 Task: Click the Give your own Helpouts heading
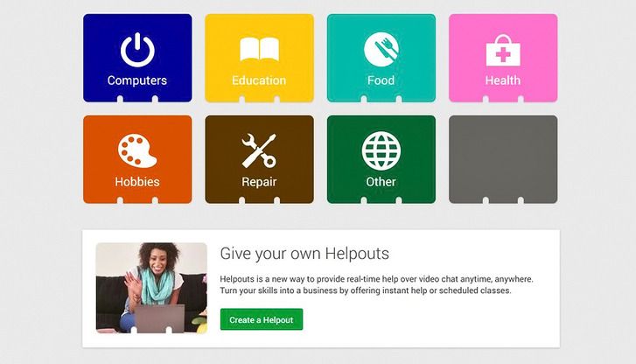(x=304, y=255)
